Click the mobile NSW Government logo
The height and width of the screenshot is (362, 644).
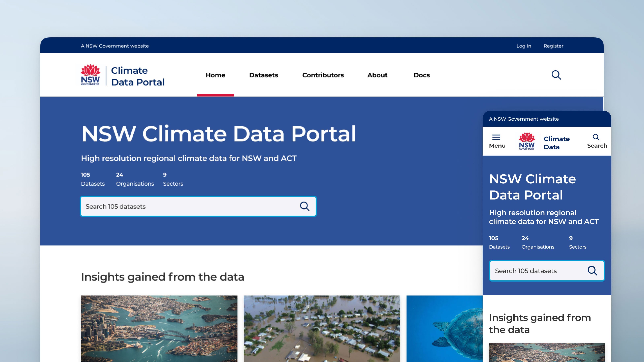tap(527, 141)
